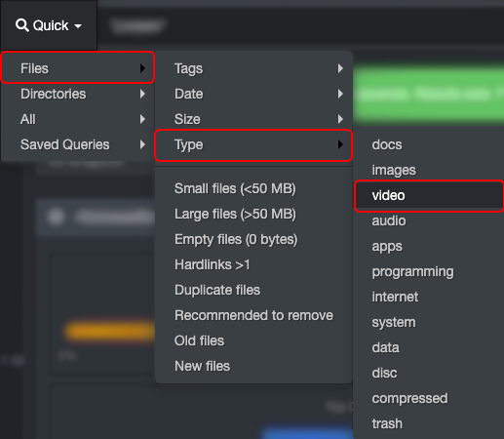This screenshot has width=504, height=439.
Task: Open the Date filter submenu
Action: [x=253, y=94]
